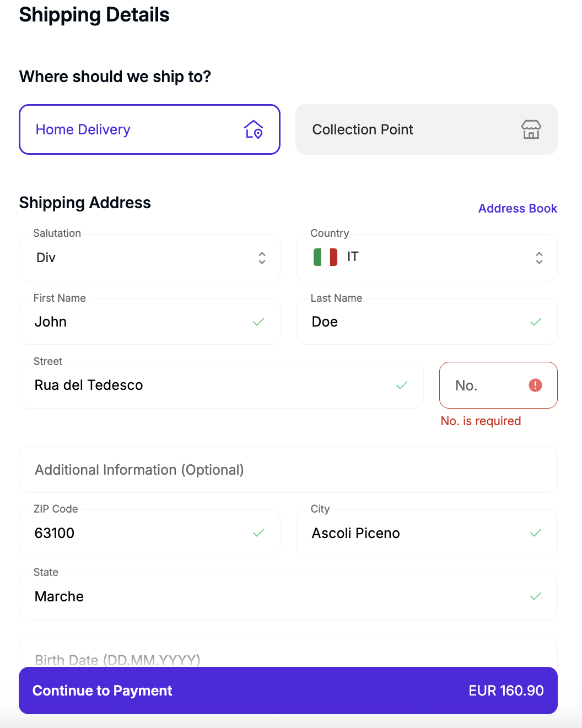The width and height of the screenshot is (582, 728).
Task: Click the checkmark icon in State field
Action: [x=535, y=596]
